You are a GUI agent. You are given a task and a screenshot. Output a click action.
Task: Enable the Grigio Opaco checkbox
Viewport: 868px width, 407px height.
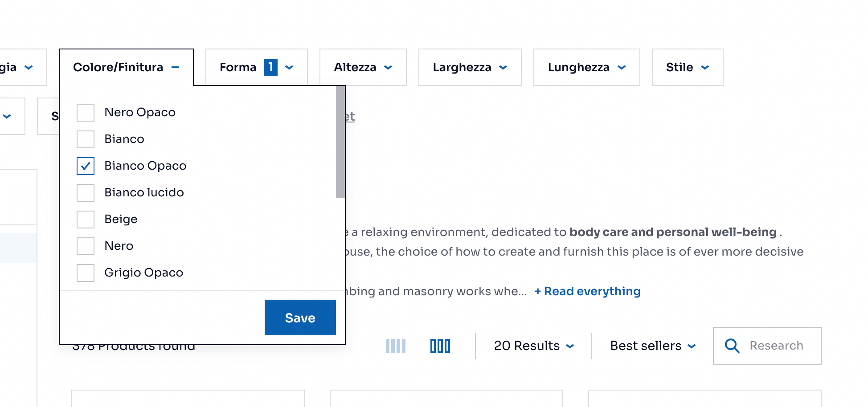tap(86, 273)
